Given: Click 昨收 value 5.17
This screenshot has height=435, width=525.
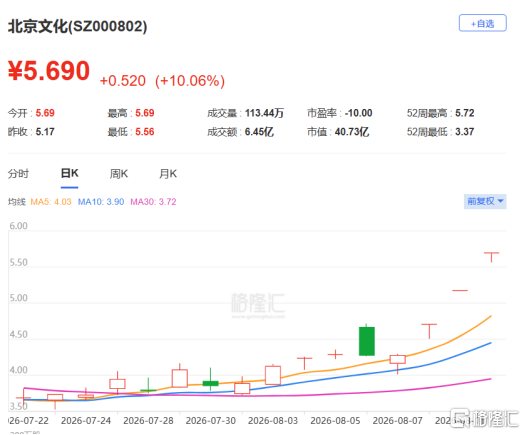Looking at the screenshot, I should click(45, 132).
